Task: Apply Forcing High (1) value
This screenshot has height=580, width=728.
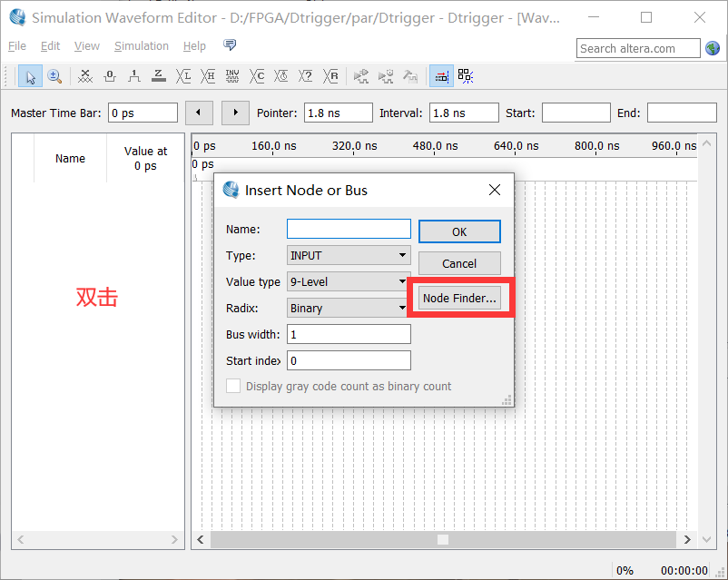Action: (x=134, y=76)
